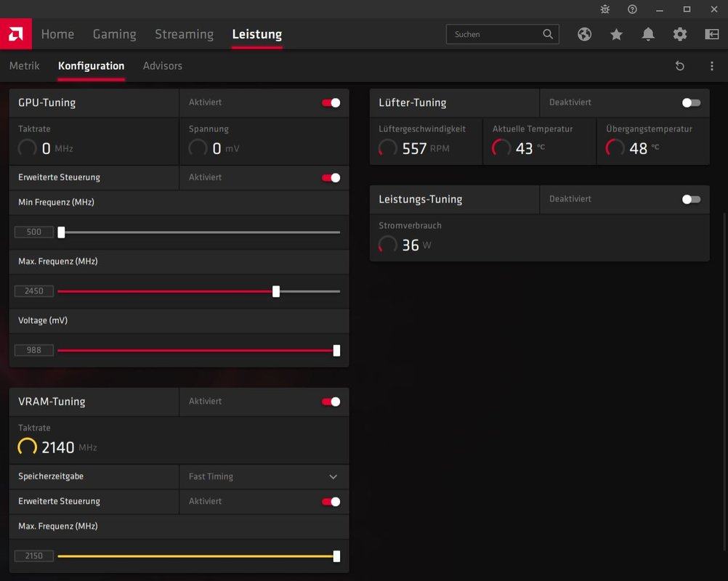Open settings gear icon
Screen dimensions: 728x581
680,34
